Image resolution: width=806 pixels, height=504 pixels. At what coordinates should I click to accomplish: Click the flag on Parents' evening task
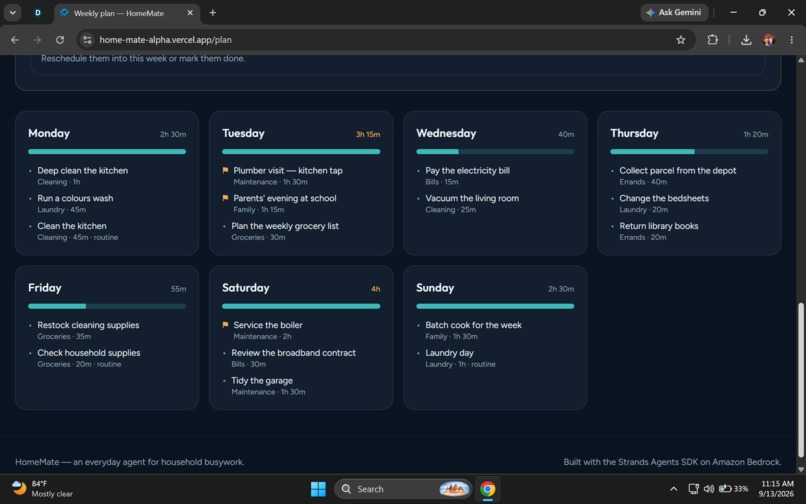(x=225, y=198)
